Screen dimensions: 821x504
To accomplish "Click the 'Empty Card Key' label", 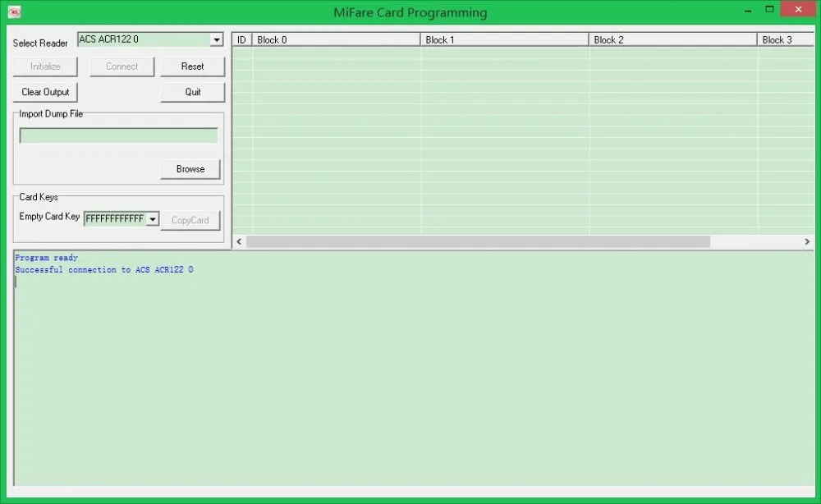I will click(x=49, y=216).
